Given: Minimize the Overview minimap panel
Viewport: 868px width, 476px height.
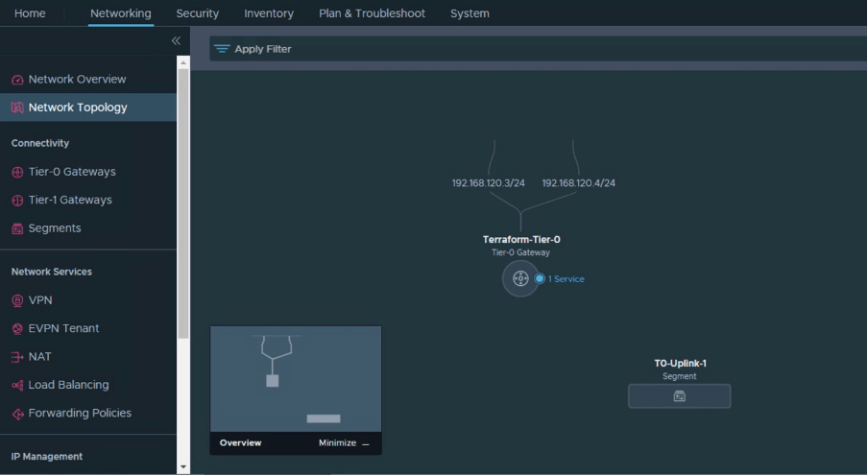Looking at the screenshot, I should pyautogui.click(x=344, y=443).
